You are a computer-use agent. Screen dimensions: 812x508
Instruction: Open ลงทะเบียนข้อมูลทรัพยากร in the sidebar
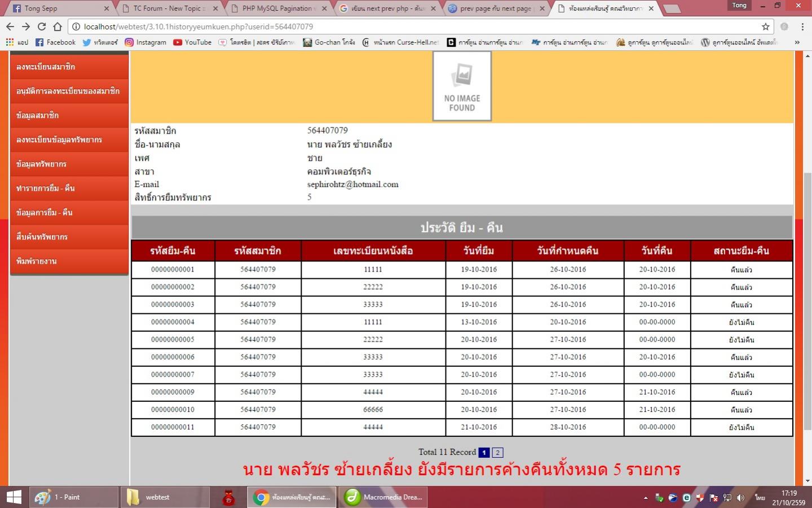coord(69,139)
